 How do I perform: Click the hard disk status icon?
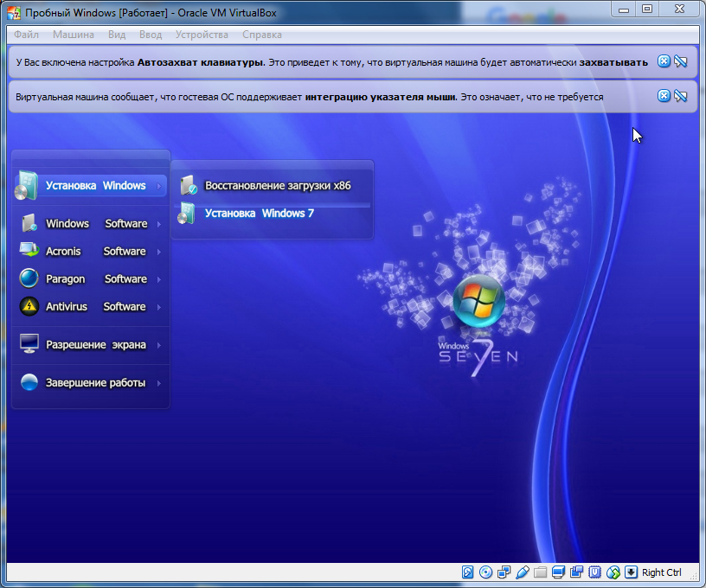point(467,572)
